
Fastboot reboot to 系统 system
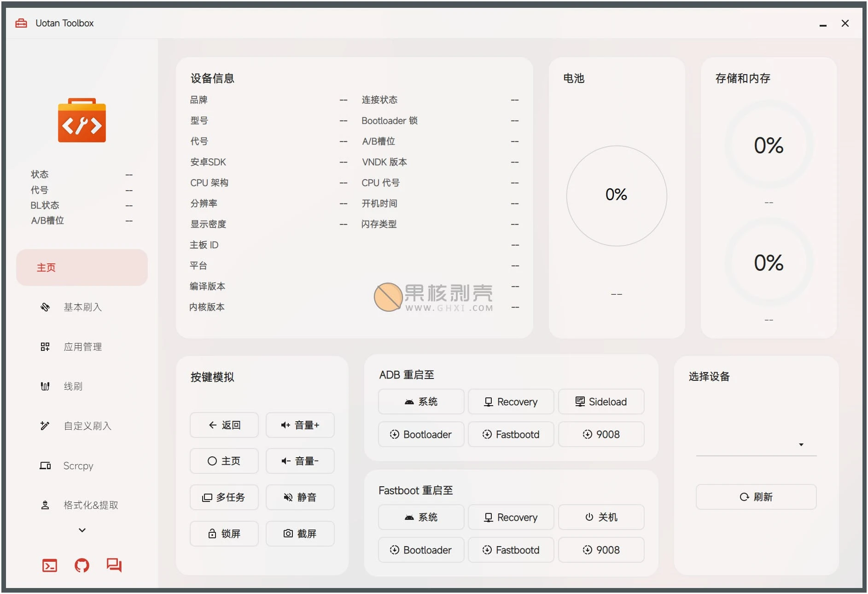click(x=421, y=517)
